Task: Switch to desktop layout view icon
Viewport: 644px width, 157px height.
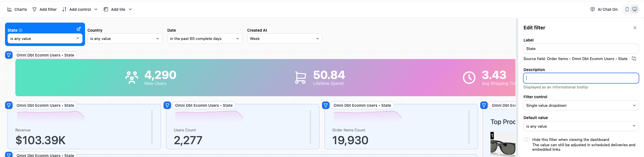Action: (635, 9)
